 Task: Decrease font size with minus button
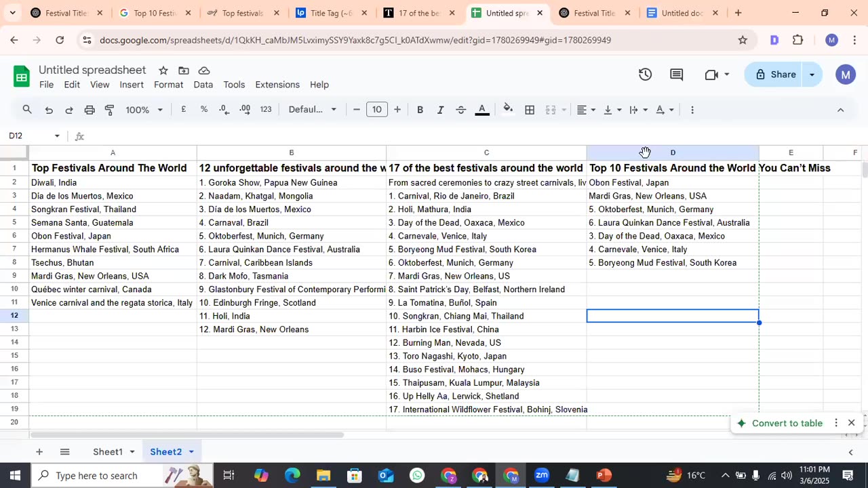click(x=357, y=110)
